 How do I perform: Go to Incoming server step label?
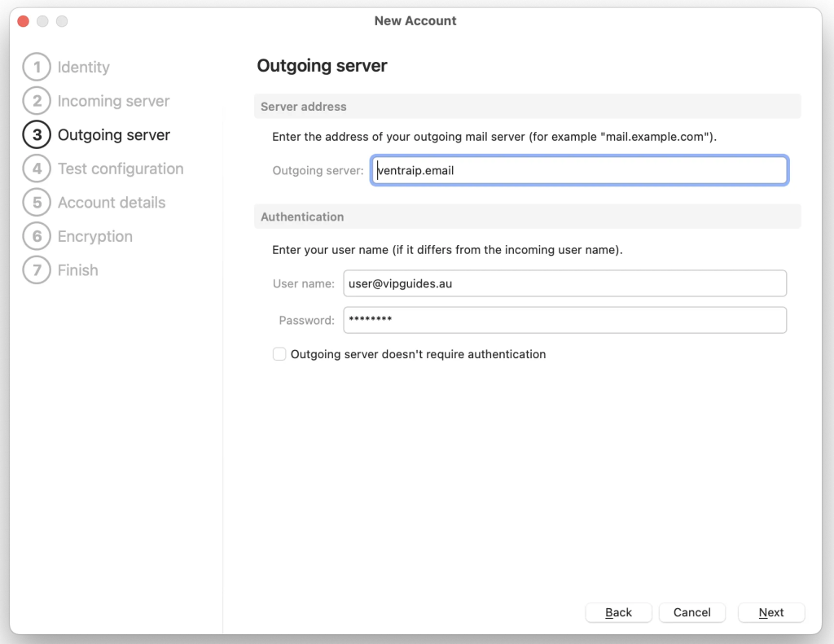pyautogui.click(x=113, y=102)
